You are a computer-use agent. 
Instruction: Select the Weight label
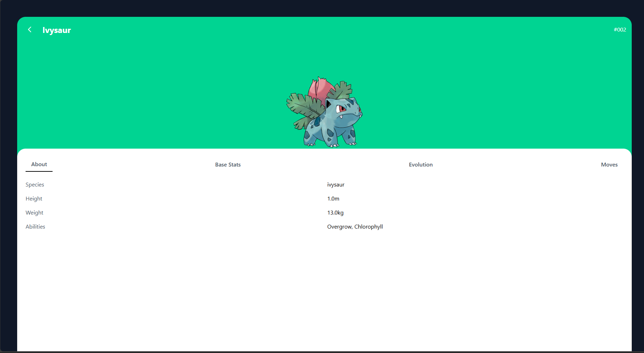34,212
